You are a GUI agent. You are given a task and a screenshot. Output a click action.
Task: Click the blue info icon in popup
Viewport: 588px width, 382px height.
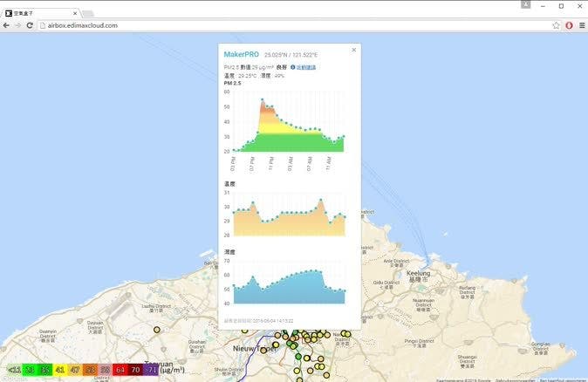tap(293, 67)
